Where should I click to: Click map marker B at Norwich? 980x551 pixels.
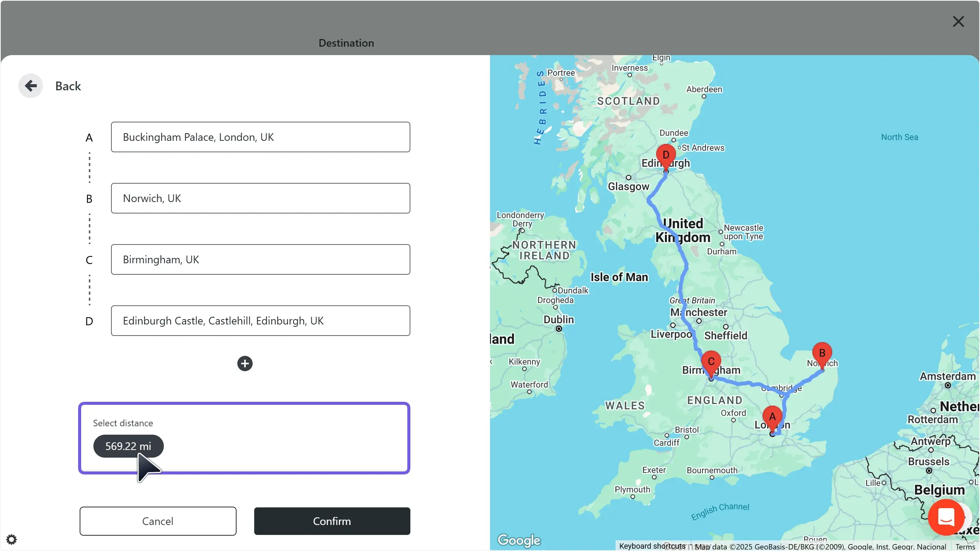(x=822, y=354)
